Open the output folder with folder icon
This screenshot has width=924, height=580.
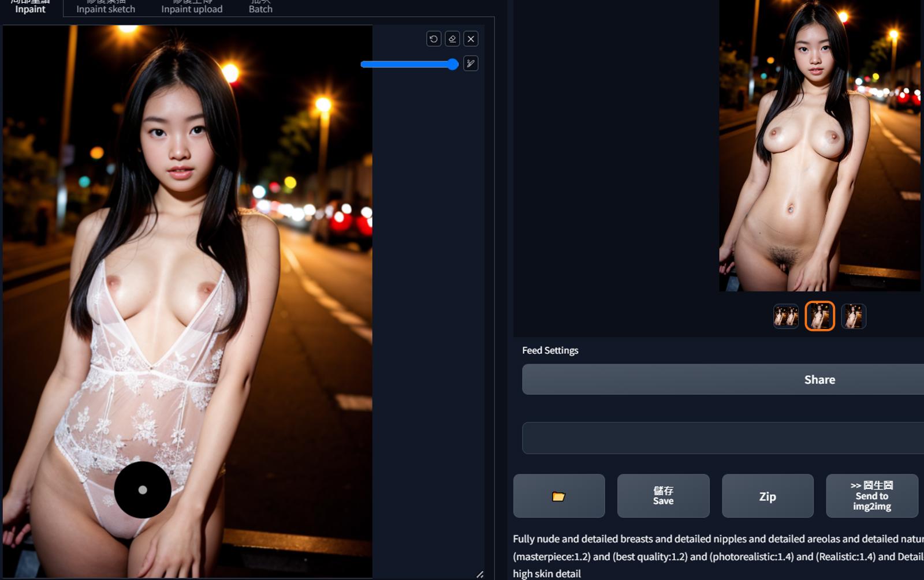559,496
